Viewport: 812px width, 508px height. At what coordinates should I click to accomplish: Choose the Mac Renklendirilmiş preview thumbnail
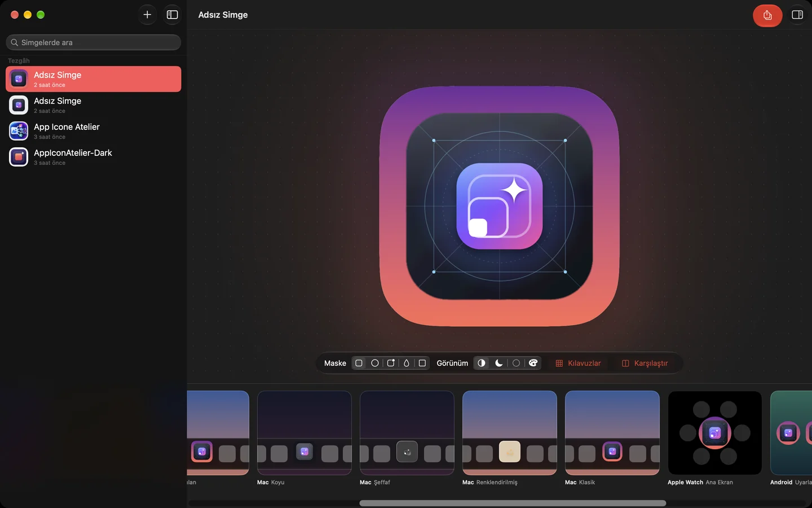(x=510, y=433)
